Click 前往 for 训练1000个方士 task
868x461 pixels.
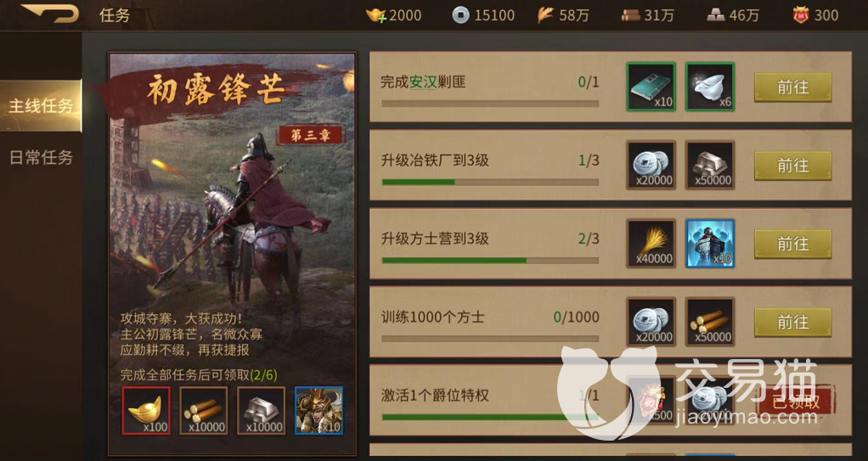792,322
